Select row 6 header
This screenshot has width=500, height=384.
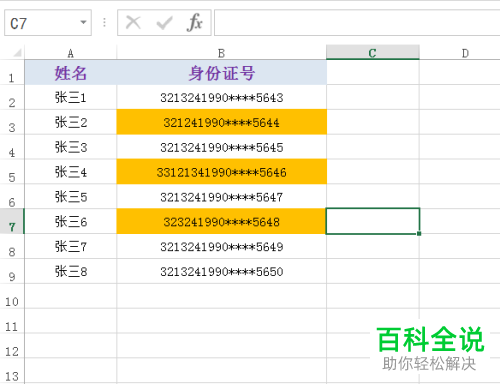pos(12,197)
